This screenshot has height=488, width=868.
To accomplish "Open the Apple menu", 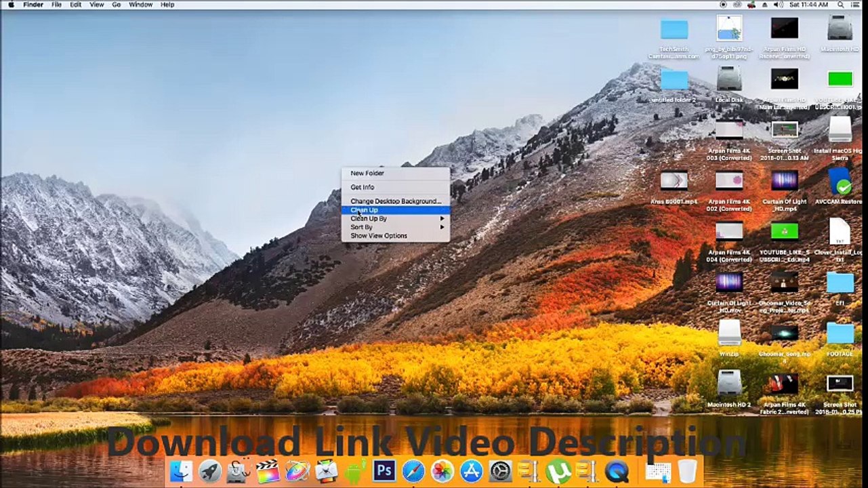I will point(11,5).
